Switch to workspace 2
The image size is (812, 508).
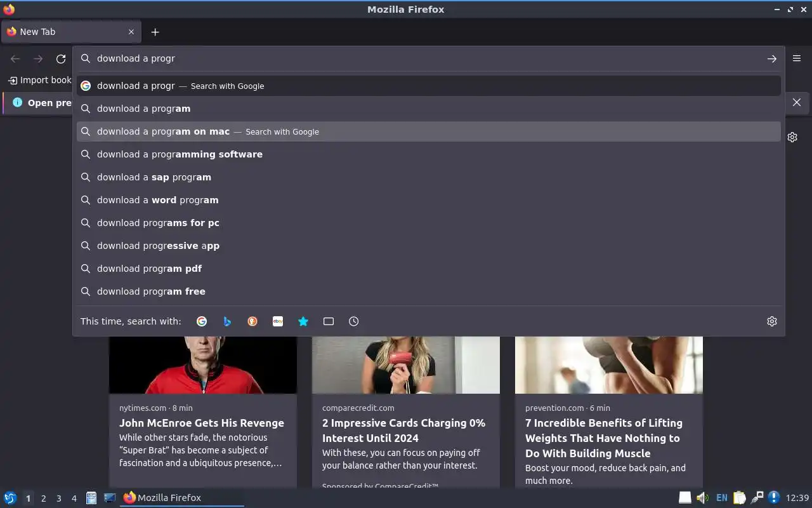pyautogui.click(x=43, y=498)
